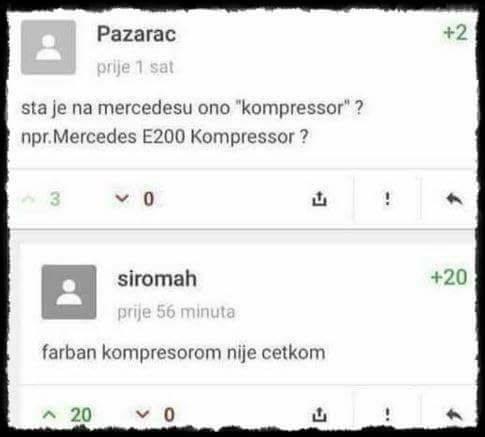
Task: Share siromah's reply
Action: [x=319, y=415]
